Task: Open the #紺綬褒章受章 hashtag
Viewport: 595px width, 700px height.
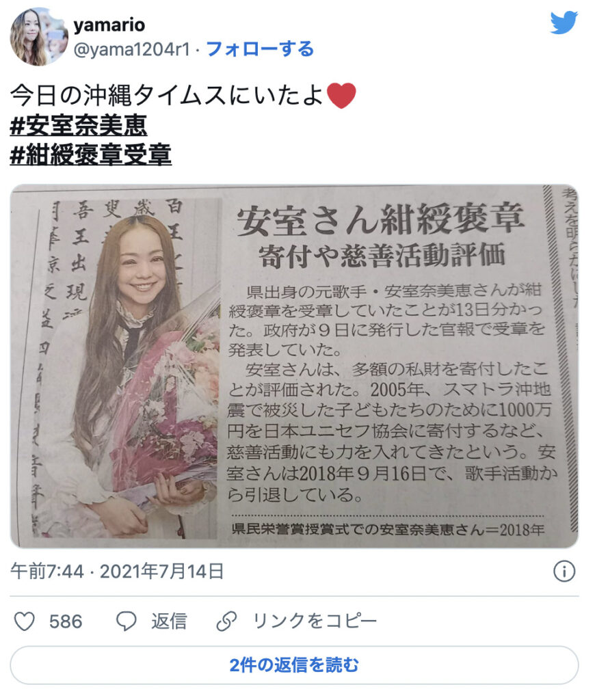Action: [x=91, y=154]
